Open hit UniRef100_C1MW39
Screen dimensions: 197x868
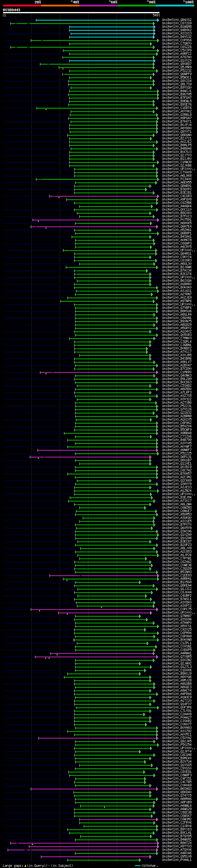click(177, 162)
